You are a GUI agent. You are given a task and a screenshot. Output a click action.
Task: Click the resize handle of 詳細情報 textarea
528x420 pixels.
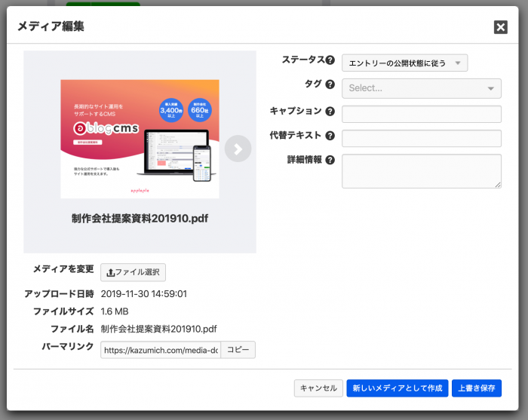(x=498, y=184)
